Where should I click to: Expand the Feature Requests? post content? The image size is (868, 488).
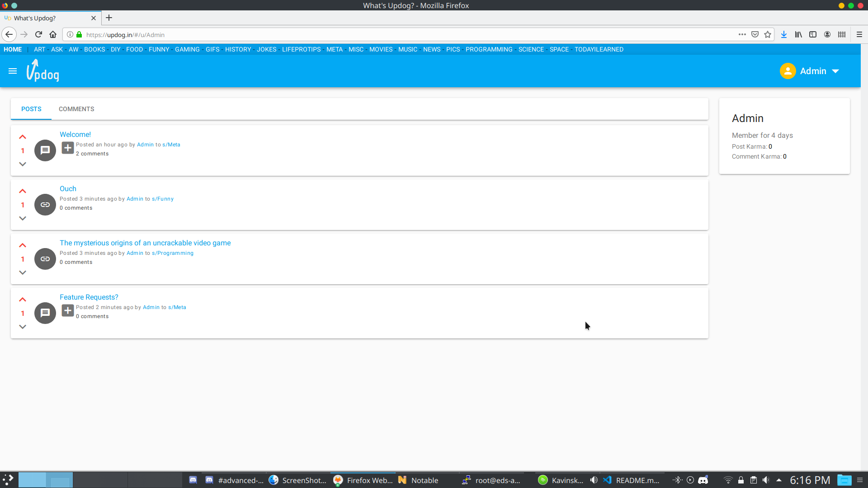pos(68,310)
